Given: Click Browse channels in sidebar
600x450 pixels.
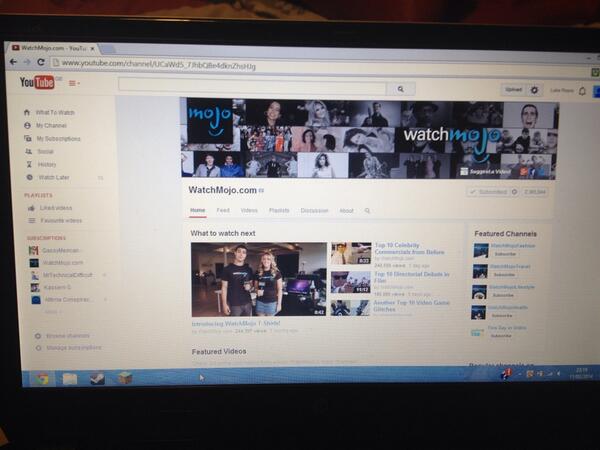Looking at the screenshot, I should [x=68, y=336].
